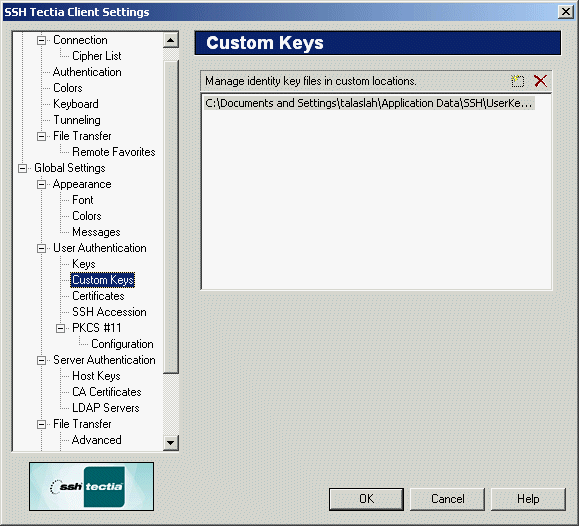Go to Tunneling settings
579x526 pixels.
[77, 120]
